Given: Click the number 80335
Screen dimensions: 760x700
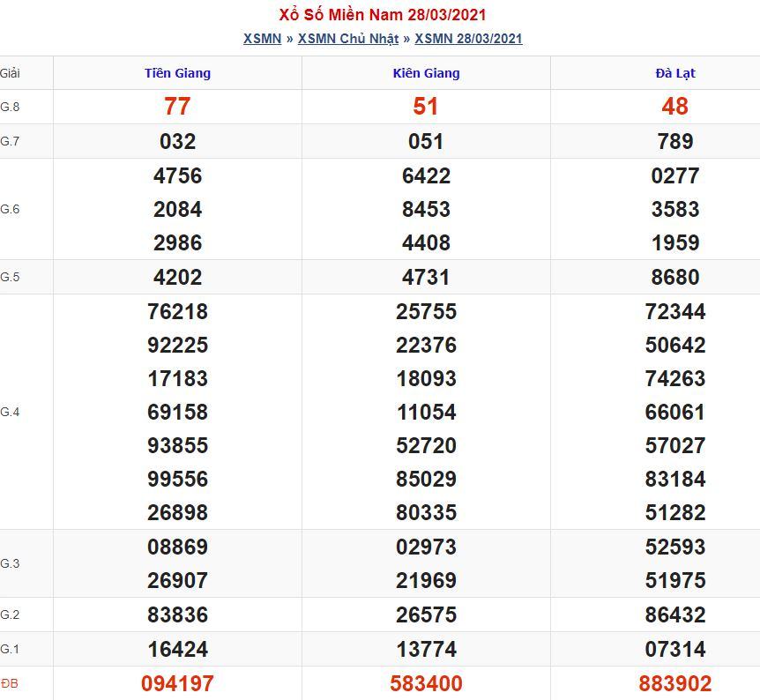Looking at the screenshot, I should pos(426,512).
